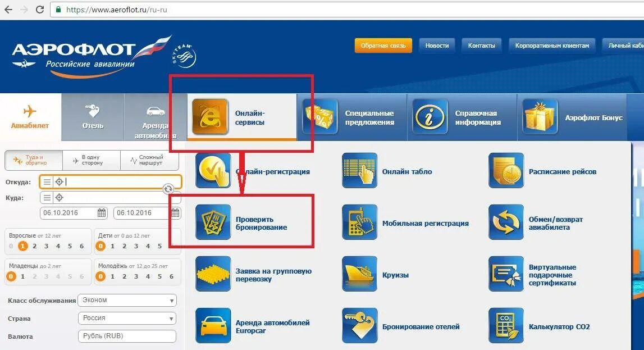Set Взрослые passenger count to 2

(34, 246)
